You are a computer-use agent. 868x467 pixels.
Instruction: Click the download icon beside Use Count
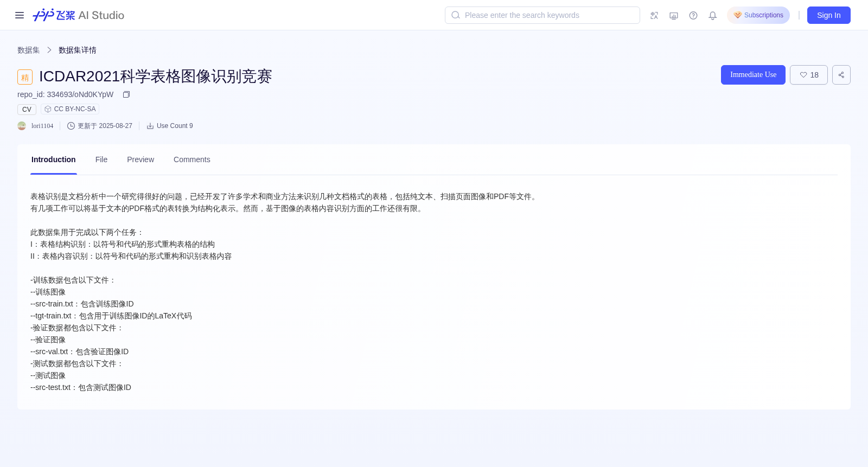[x=150, y=126]
